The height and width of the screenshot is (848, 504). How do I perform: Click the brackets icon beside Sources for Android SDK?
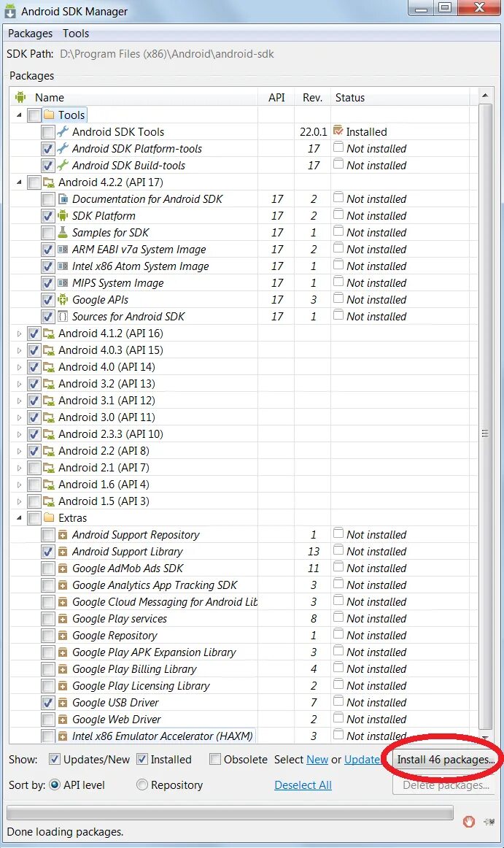pos(63,317)
